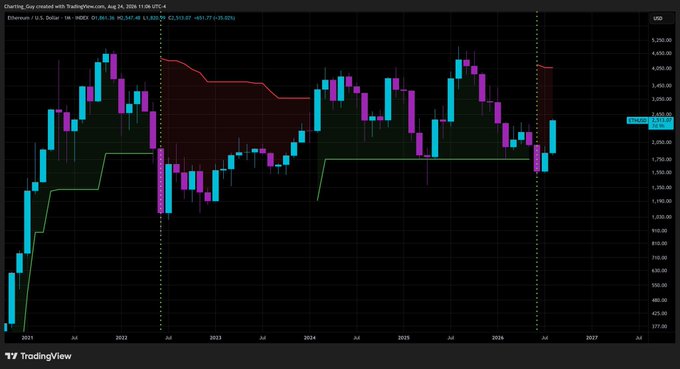Click the 5,250.00 price axis label
The image size is (680, 369).
(x=661, y=40)
